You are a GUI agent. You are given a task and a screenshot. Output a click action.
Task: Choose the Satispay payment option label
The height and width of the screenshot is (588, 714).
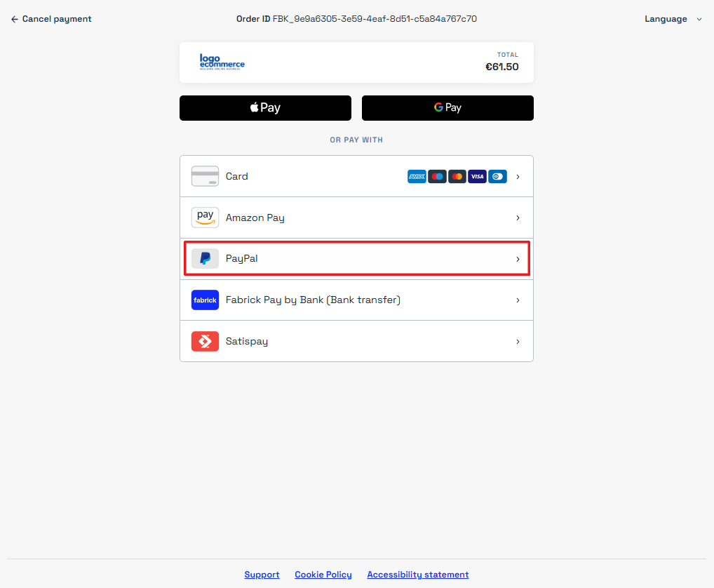[x=247, y=342]
